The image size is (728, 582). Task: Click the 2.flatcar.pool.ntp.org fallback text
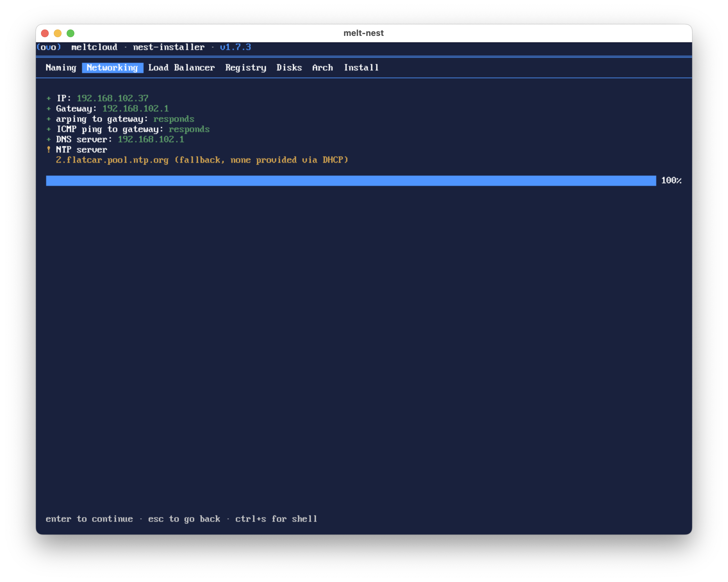point(202,160)
